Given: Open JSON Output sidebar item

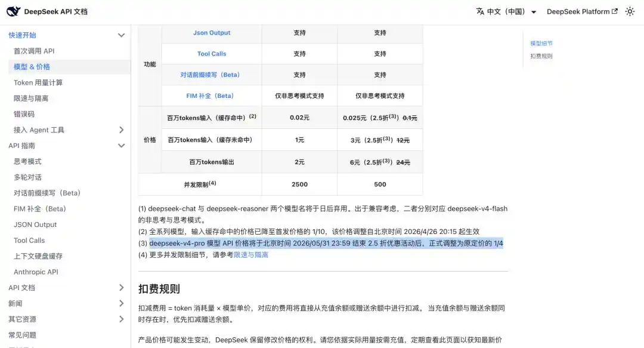Looking at the screenshot, I should tap(35, 224).
